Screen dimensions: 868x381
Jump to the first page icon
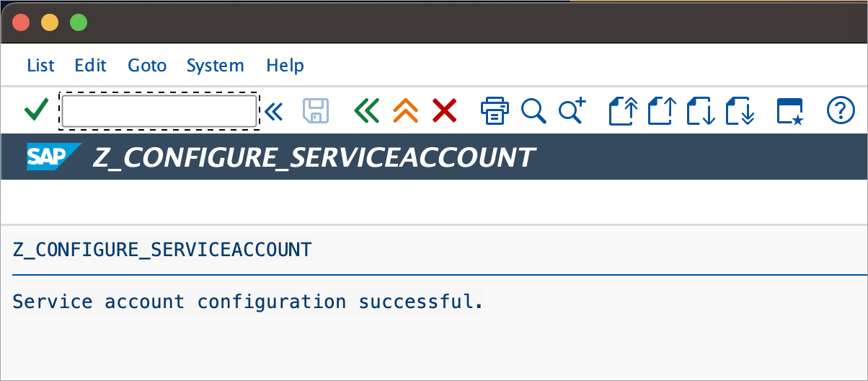tap(624, 111)
